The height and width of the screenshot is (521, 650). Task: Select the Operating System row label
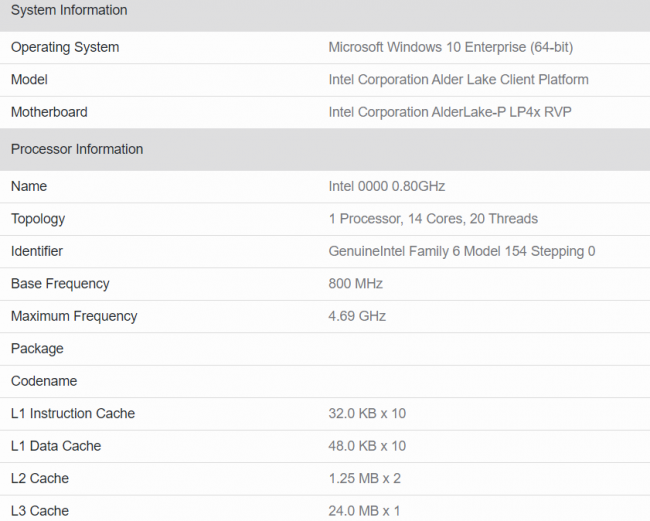(x=65, y=47)
